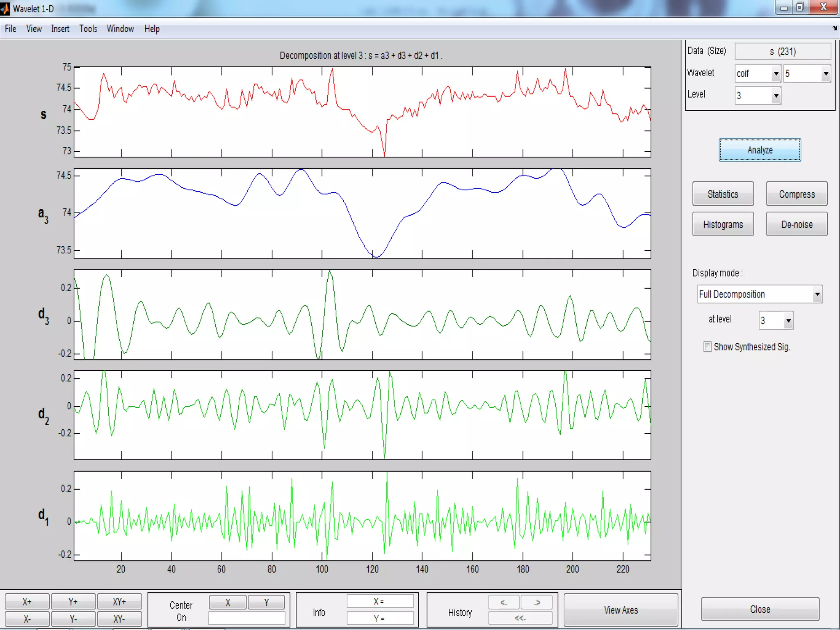Open the Help menu
Screen dimensions: 840x630
(x=152, y=29)
